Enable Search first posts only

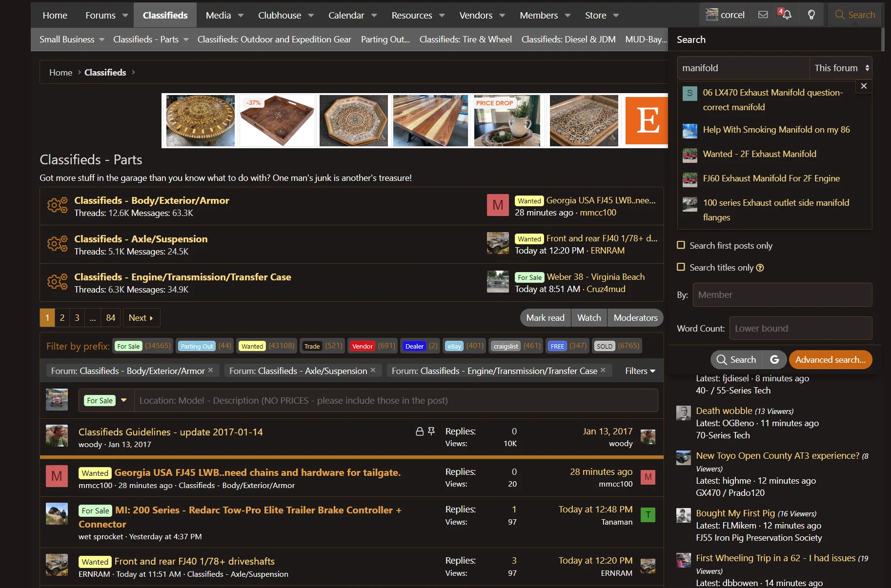pos(681,245)
